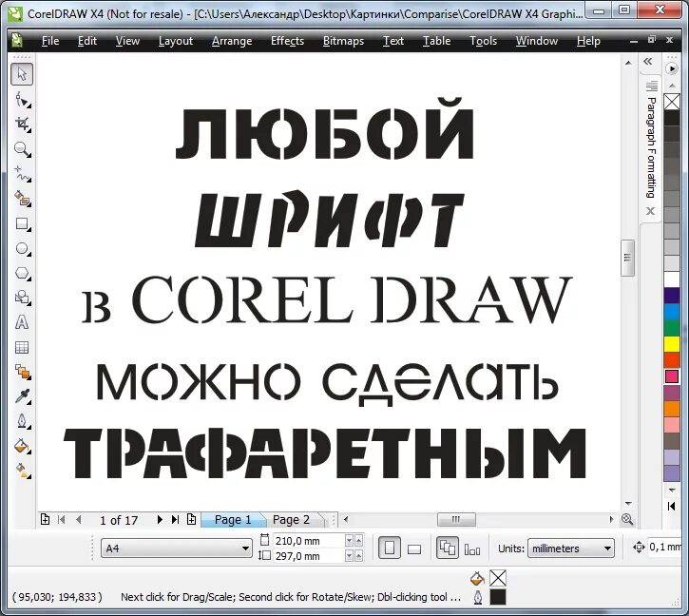The height and width of the screenshot is (616, 689).
Task: Go to the first page
Action: click(62, 520)
